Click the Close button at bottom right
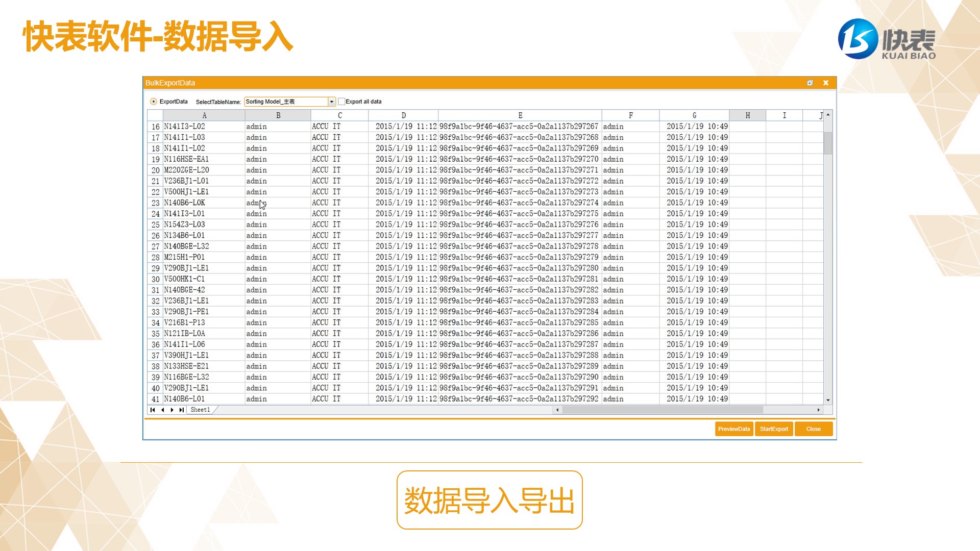 pos(814,429)
